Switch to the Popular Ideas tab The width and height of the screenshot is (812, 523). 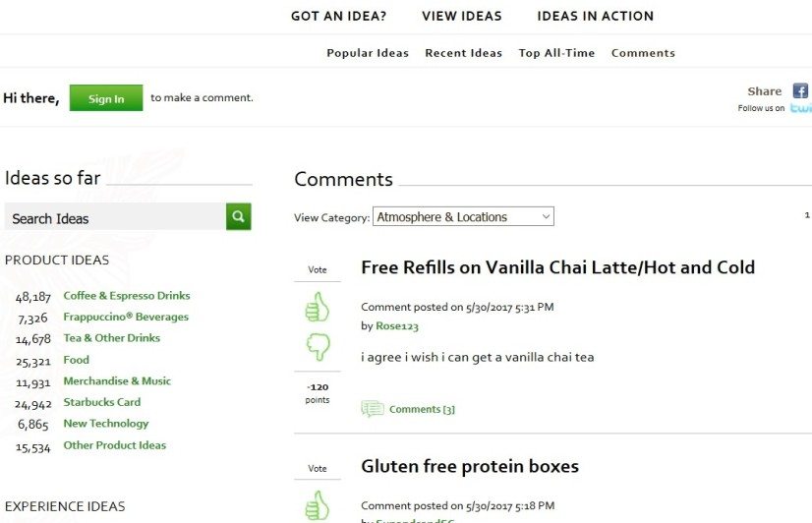pyautogui.click(x=368, y=53)
